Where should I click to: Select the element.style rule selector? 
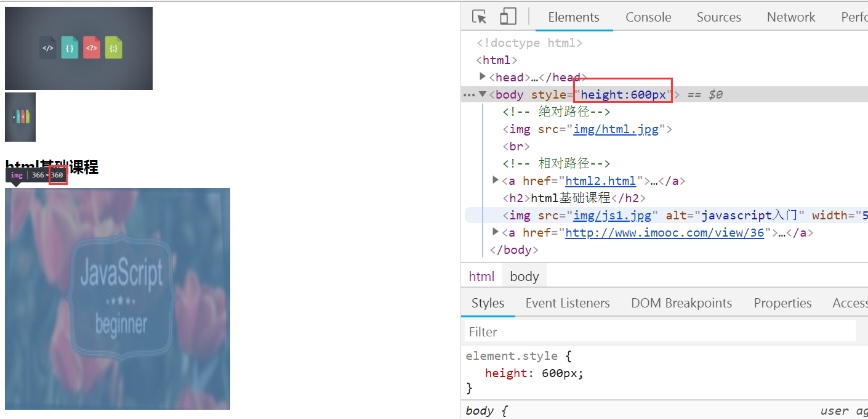(512, 356)
